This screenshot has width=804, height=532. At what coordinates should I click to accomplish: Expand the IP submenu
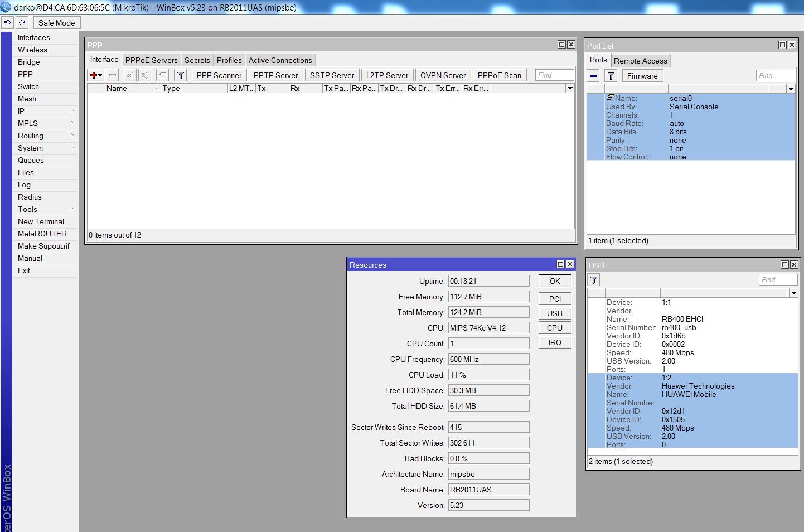click(46, 111)
